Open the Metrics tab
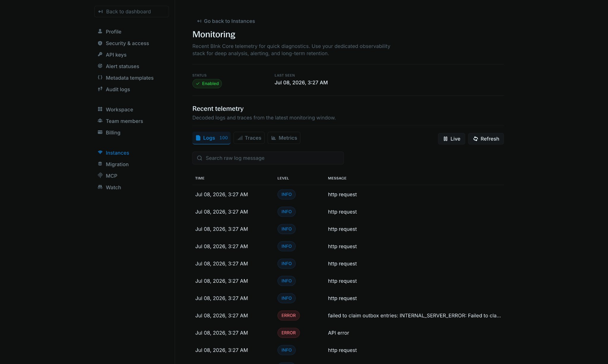 point(284,138)
